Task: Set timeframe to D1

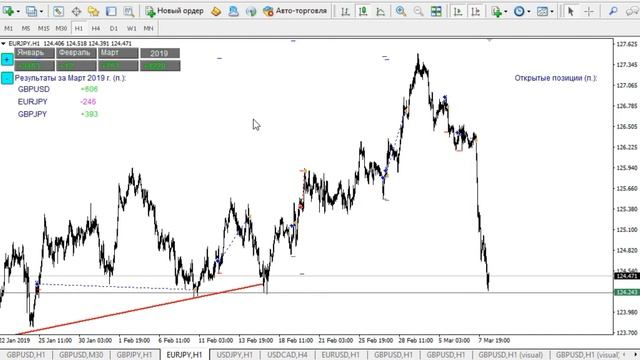Action: tap(113, 29)
